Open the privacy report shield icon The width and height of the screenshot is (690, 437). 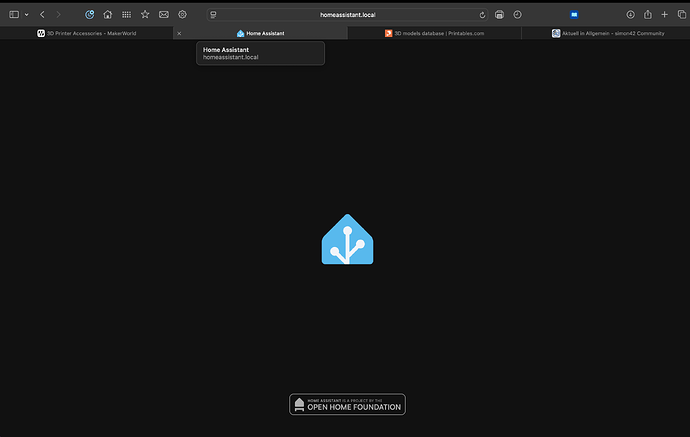[89, 15]
